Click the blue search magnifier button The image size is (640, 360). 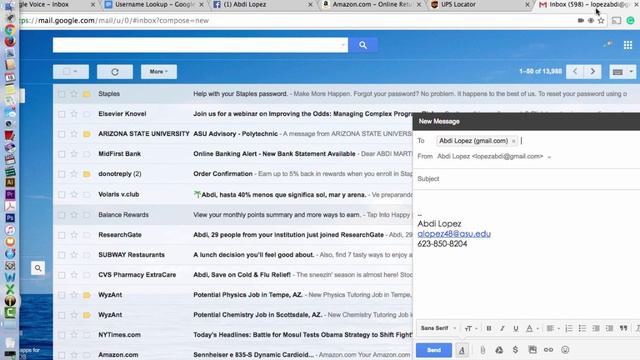pyautogui.click(x=363, y=45)
